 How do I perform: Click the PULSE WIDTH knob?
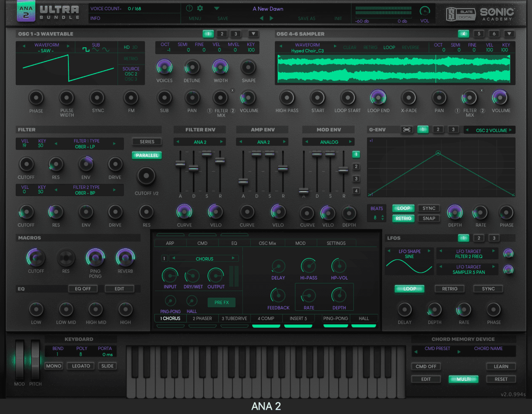pos(67,98)
